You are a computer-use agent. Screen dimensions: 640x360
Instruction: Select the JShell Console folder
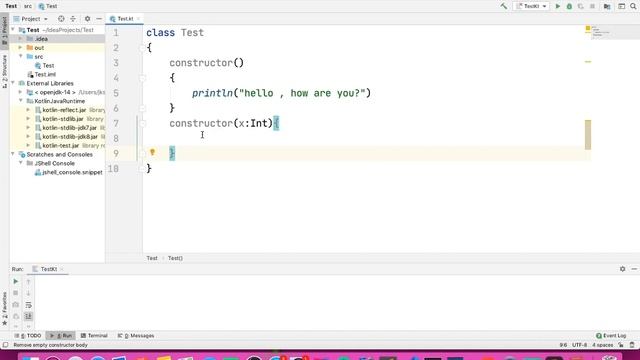51,163
